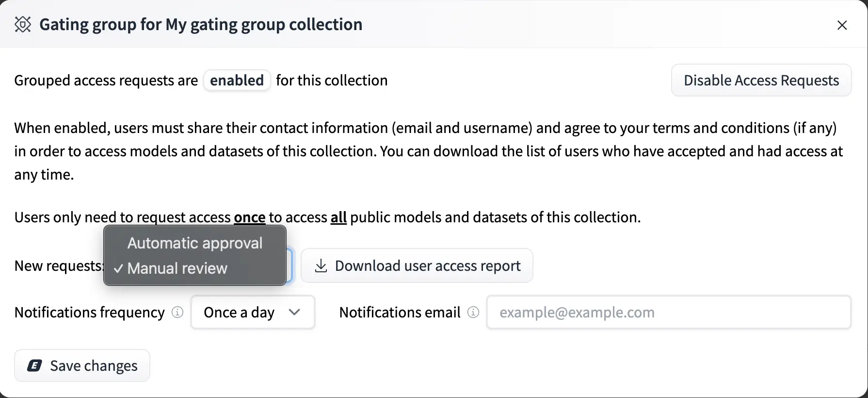
Task: Click the download arrow icon
Action: (321, 266)
